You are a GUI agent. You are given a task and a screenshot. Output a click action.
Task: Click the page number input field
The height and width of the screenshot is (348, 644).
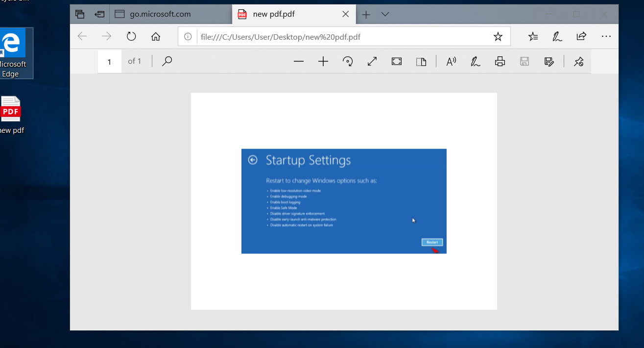pos(109,61)
